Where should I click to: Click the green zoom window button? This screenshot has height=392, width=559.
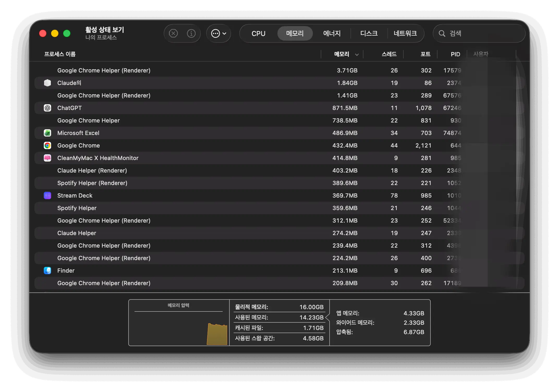pos(67,33)
